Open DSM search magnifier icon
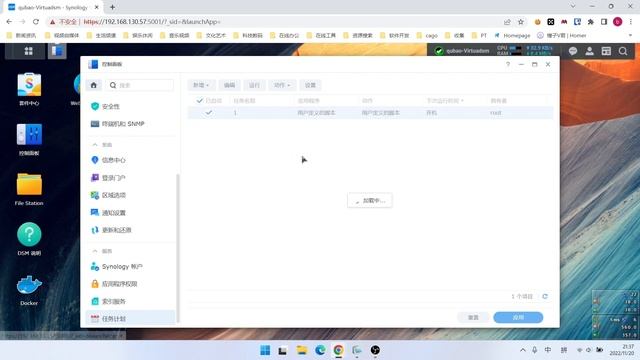 point(623,51)
